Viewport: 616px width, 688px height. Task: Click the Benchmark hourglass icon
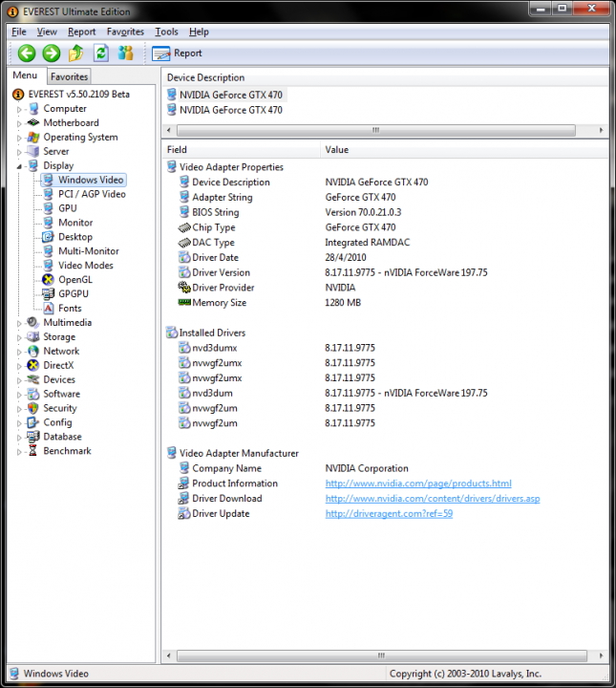tap(32, 451)
